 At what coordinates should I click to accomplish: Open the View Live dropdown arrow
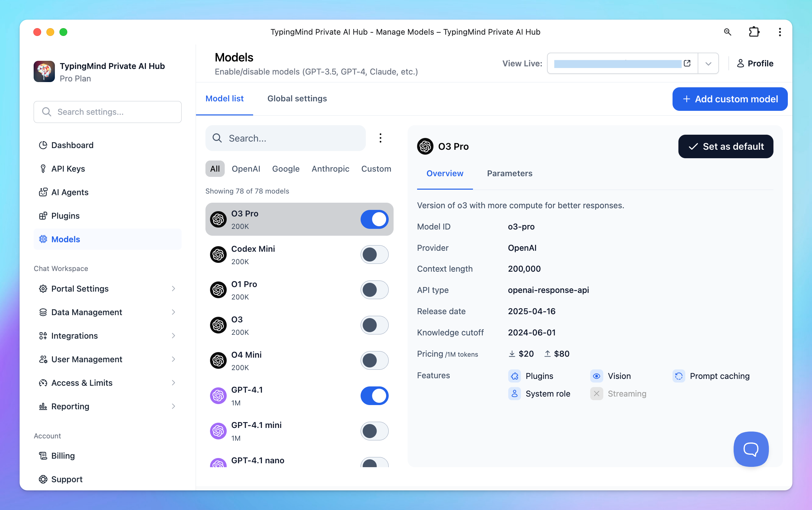point(708,63)
